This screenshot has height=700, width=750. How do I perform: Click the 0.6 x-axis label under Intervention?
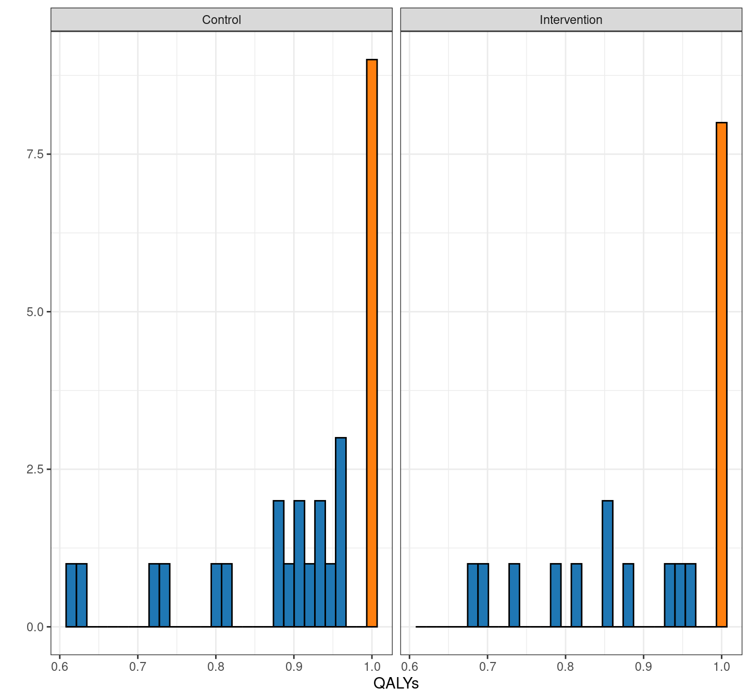(409, 667)
